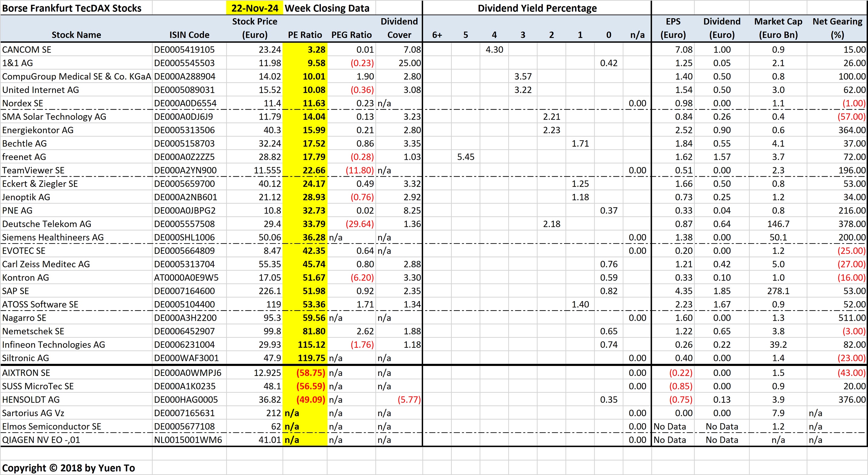Click the 'Dividend Yield Percentage' header

point(537,8)
